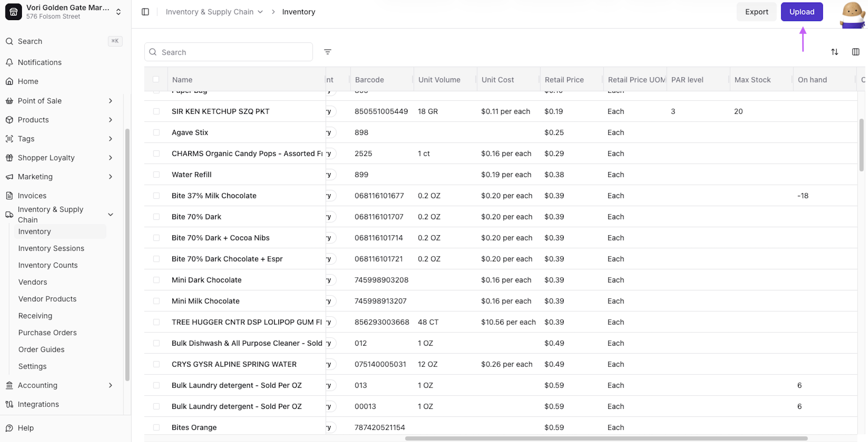The image size is (868, 442).
Task: Expand the Products chevron
Action: click(110, 119)
